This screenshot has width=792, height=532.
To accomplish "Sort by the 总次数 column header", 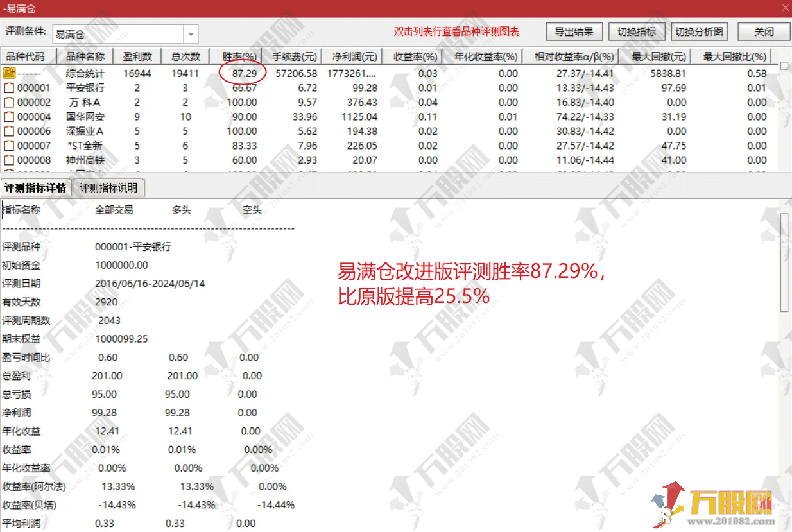I will pos(186,56).
